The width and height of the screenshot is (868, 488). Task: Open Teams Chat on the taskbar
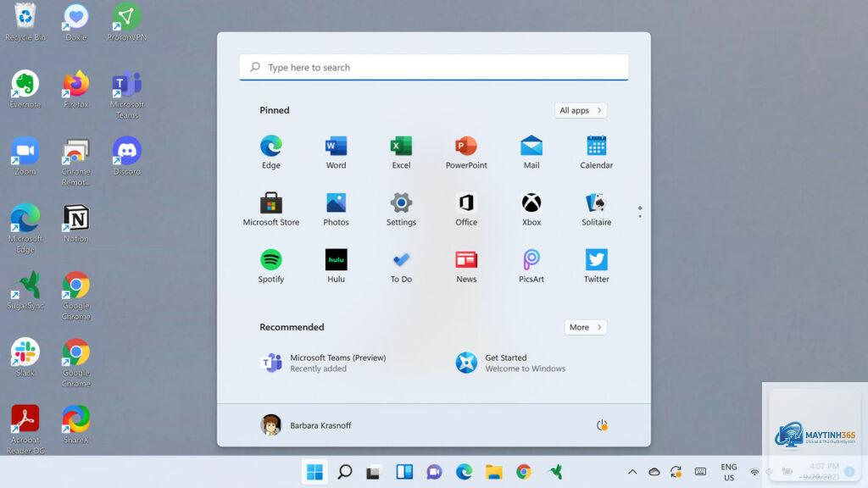click(x=434, y=472)
